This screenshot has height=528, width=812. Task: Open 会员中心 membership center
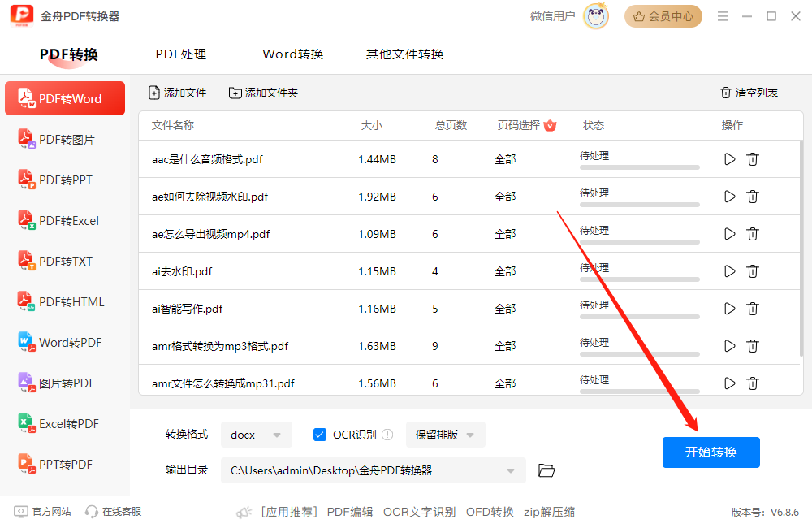(663, 15)
